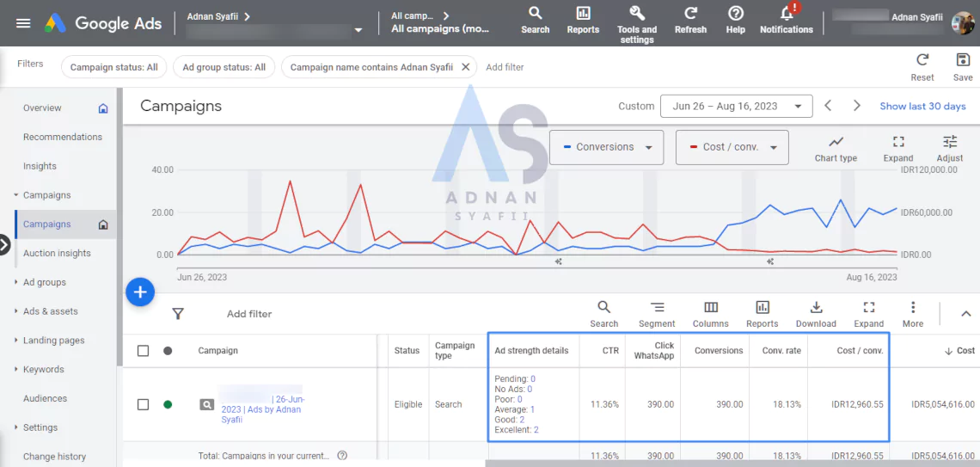Open Reports from the top header
Image resolution: width=980 pixels, height=467 pixels.
[583, 20]
